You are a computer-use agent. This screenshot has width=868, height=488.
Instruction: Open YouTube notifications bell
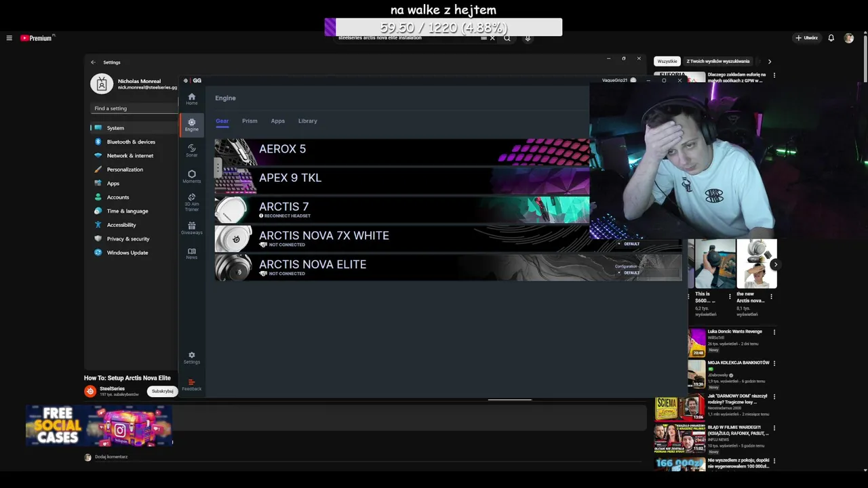[831, 38]
